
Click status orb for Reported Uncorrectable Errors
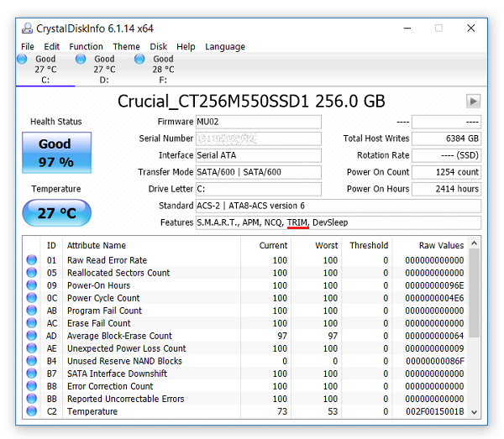coord(32,399)
